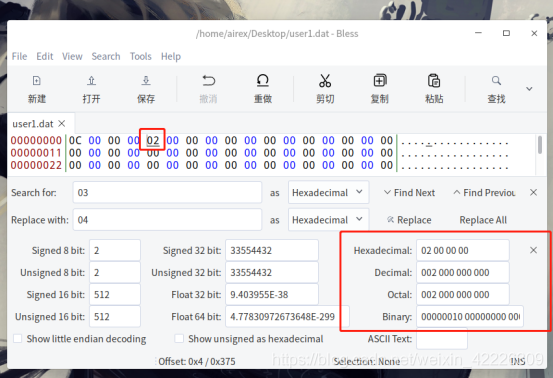Click the 新建 (New) toolbar icon

point(37,81)
